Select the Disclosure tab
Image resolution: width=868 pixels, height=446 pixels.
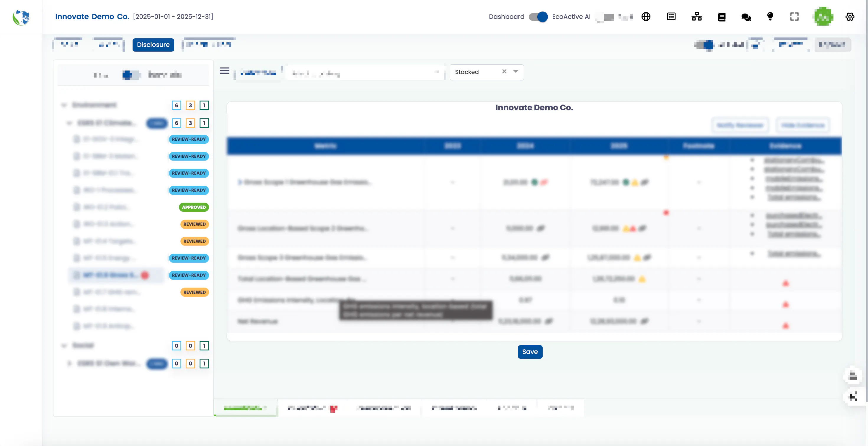153,45
